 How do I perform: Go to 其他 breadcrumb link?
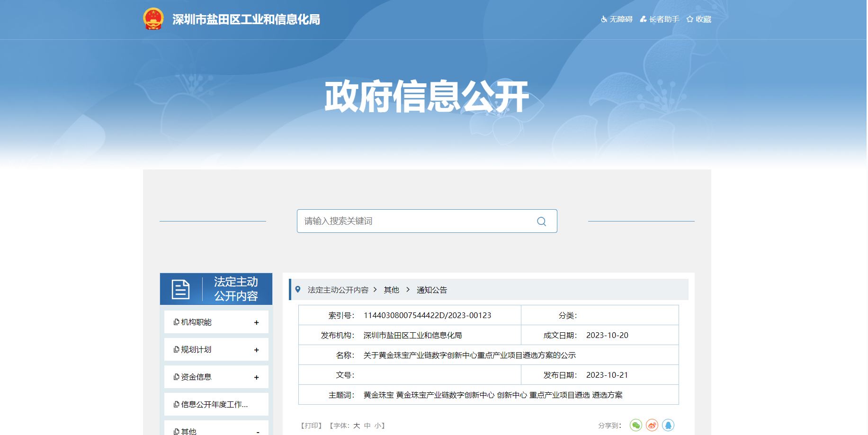pos(391,290)
